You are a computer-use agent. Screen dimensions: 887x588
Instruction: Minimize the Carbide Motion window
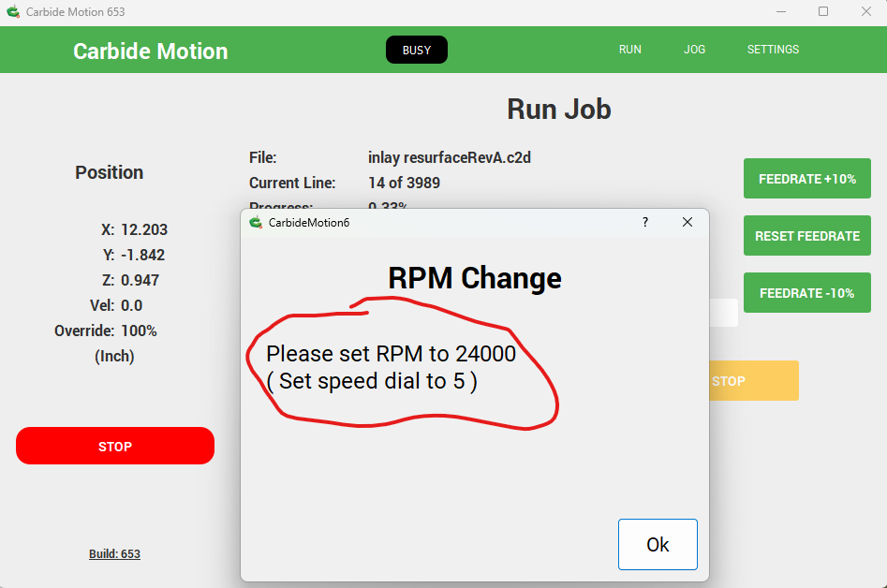tap(781, 12)
